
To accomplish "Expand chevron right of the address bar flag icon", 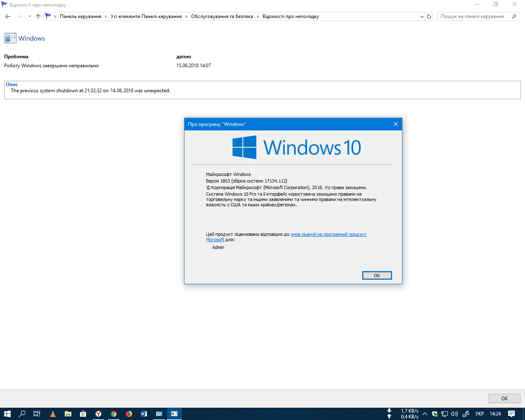I will [55, 16].
